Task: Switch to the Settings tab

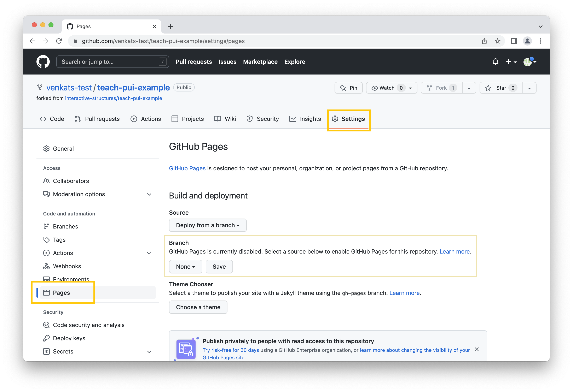Action: (348, 119)
